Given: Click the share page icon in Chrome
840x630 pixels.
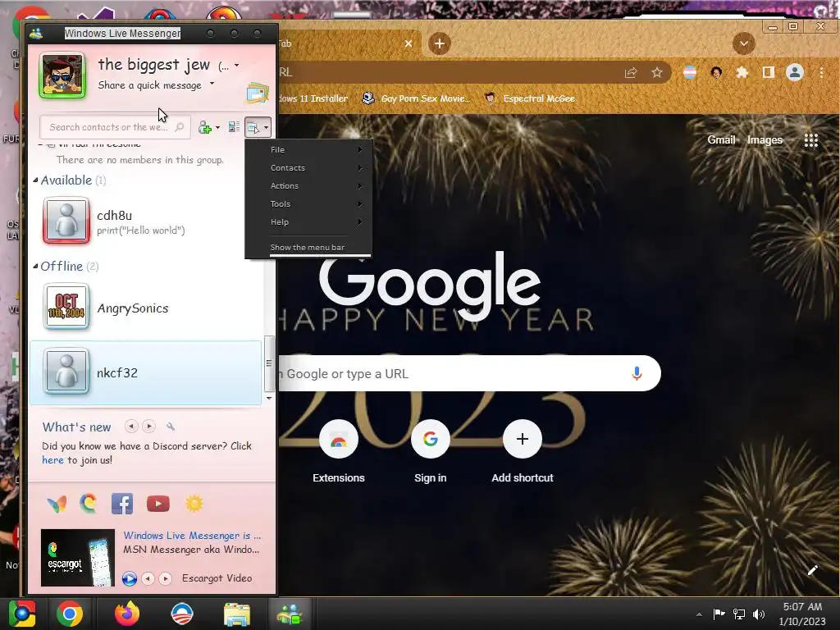Looking at the screenshot, I should point(631,72).
